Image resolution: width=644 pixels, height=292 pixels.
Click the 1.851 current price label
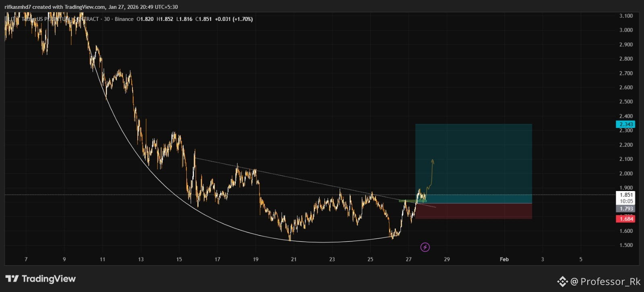[x=626, y=195]
